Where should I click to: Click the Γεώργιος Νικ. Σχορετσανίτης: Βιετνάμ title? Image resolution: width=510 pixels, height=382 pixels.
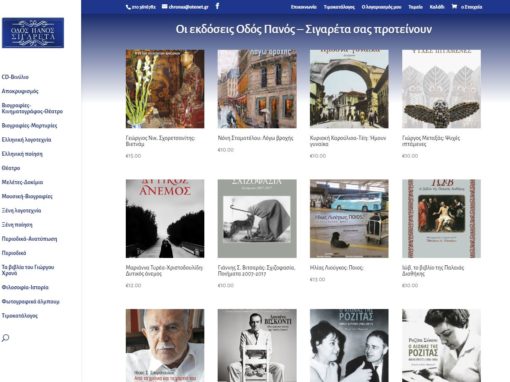coord(160,141)
